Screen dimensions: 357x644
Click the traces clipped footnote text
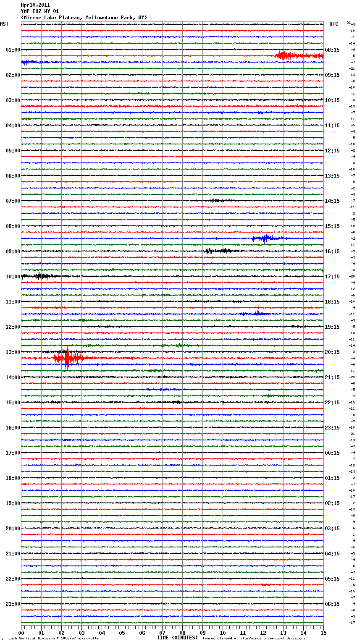coord(254,639)
